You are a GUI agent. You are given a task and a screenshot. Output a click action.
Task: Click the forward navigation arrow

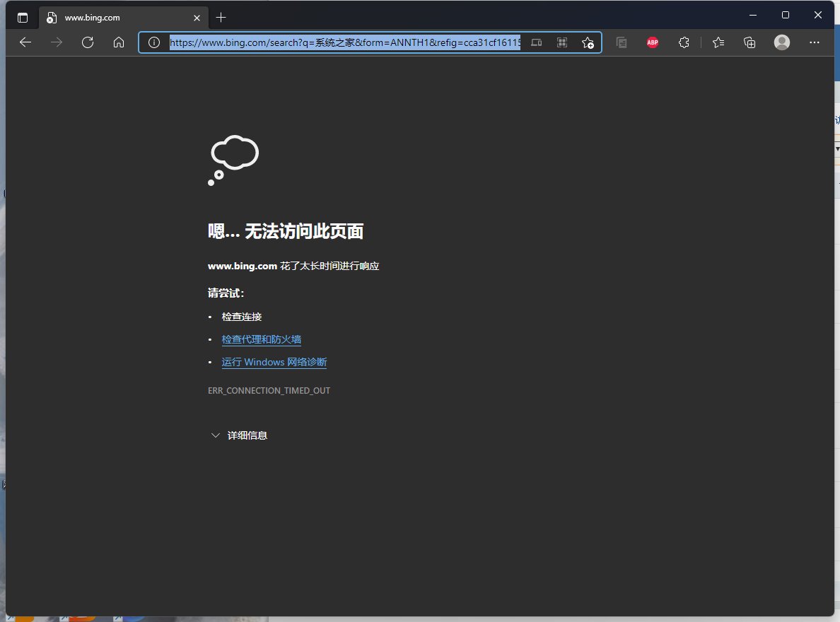point(57,42)
